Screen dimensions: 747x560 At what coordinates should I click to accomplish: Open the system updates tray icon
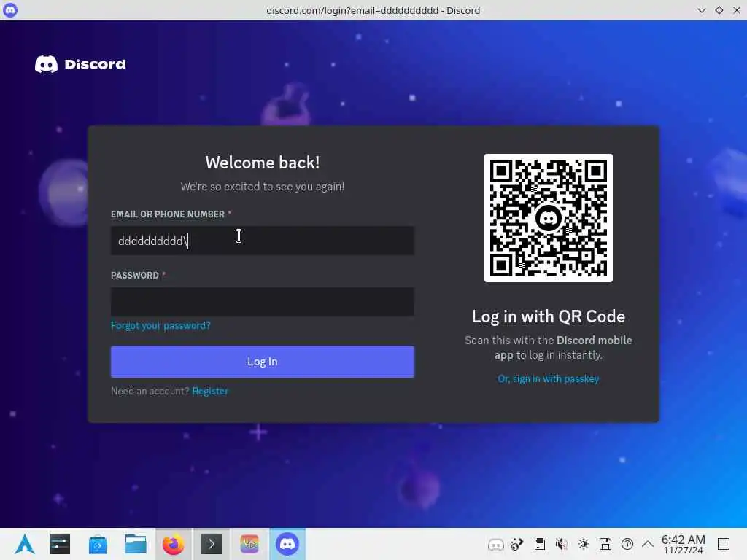click(x=517, y=544)
